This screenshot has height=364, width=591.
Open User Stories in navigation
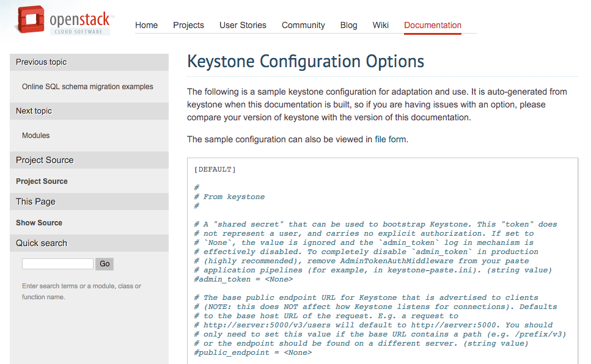[243, 25]
